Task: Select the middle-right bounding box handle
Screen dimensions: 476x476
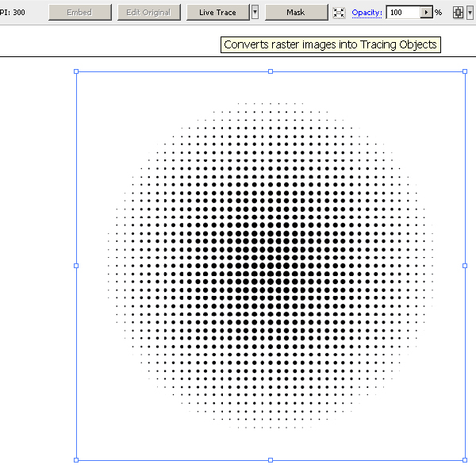Action: point(465,266)
